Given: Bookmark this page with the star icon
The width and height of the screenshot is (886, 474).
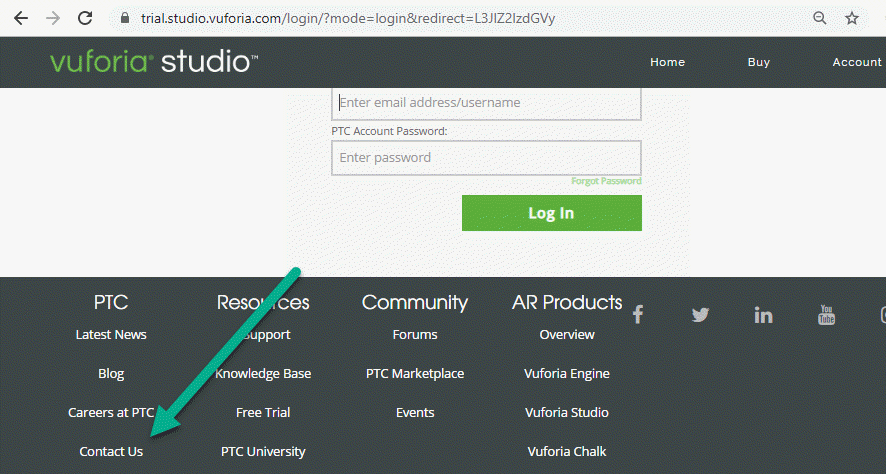Looking at the screenshot, I should (852, 18).
